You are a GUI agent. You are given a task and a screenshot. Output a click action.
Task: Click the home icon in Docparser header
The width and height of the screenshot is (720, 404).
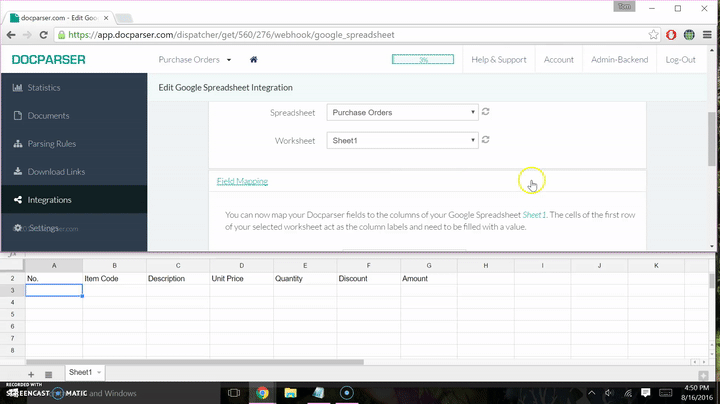coord(255,60)
